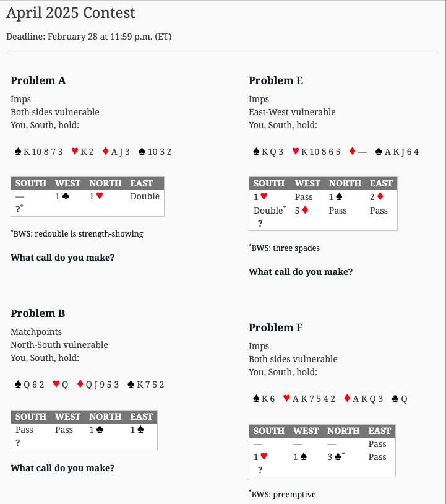
Task: Click the club symbol in Problem F's hand
Action: pos(395,399)
